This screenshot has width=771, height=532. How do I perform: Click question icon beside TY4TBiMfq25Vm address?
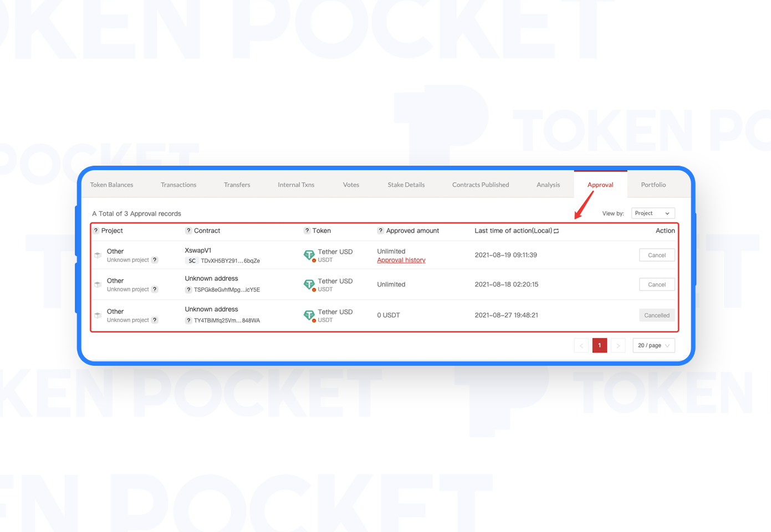[188, 321]
